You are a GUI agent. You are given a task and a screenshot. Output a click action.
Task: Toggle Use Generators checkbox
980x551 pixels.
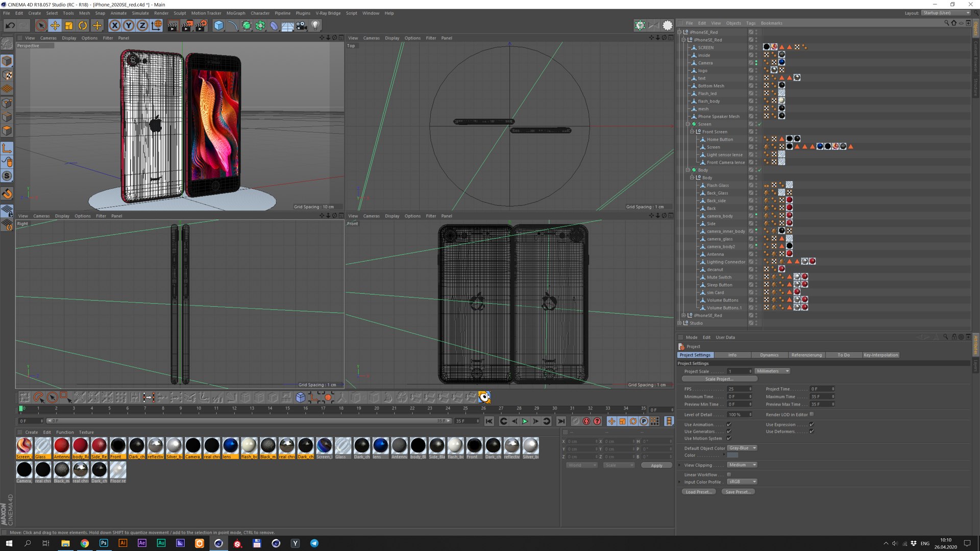pos(729,432)
